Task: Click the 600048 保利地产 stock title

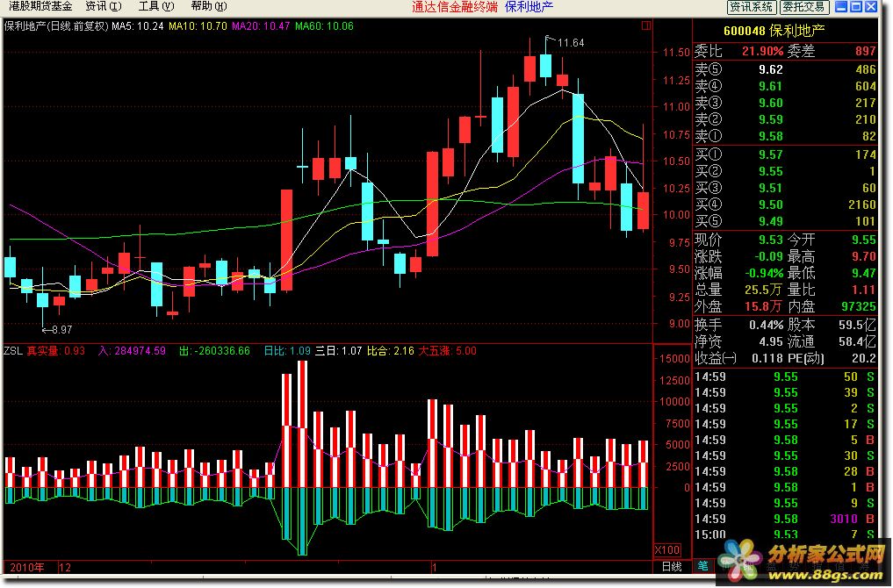Action: click(774, 31)
